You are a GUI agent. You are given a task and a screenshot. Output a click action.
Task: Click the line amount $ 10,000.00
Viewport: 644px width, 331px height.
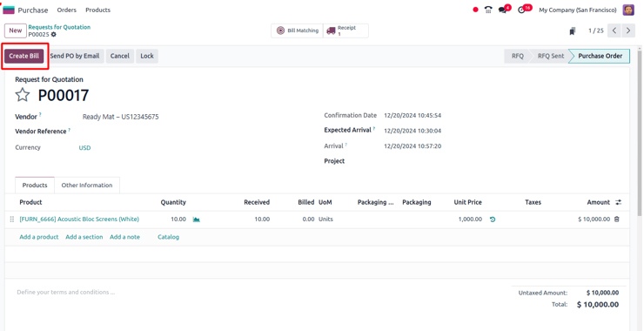(x=594, y=220)
